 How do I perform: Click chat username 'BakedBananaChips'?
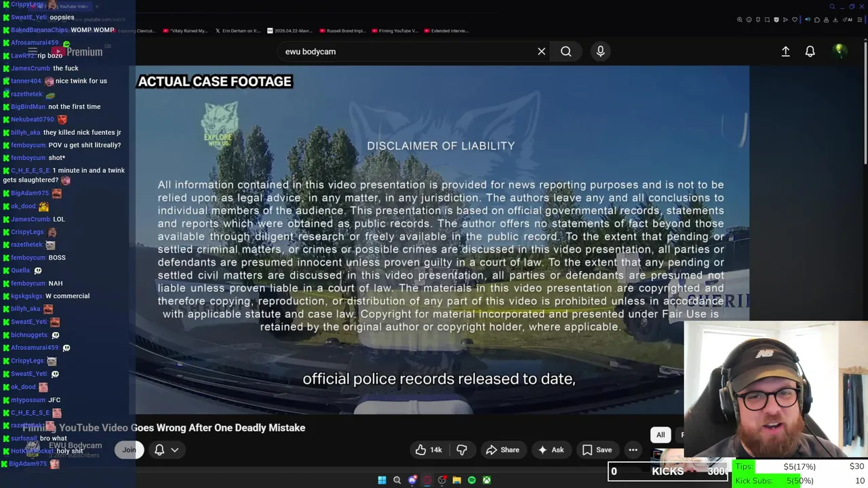(39, 30)
